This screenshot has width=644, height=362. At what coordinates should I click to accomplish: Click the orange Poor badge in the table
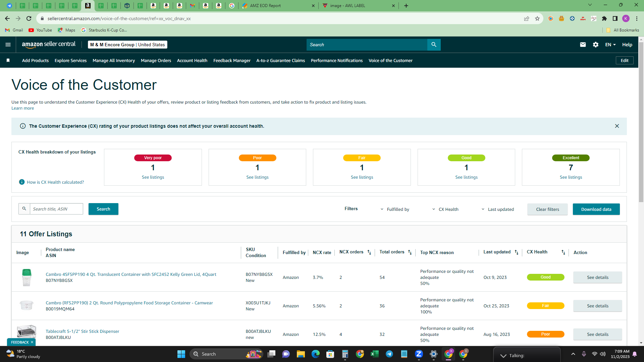click(x=545, y=334)
